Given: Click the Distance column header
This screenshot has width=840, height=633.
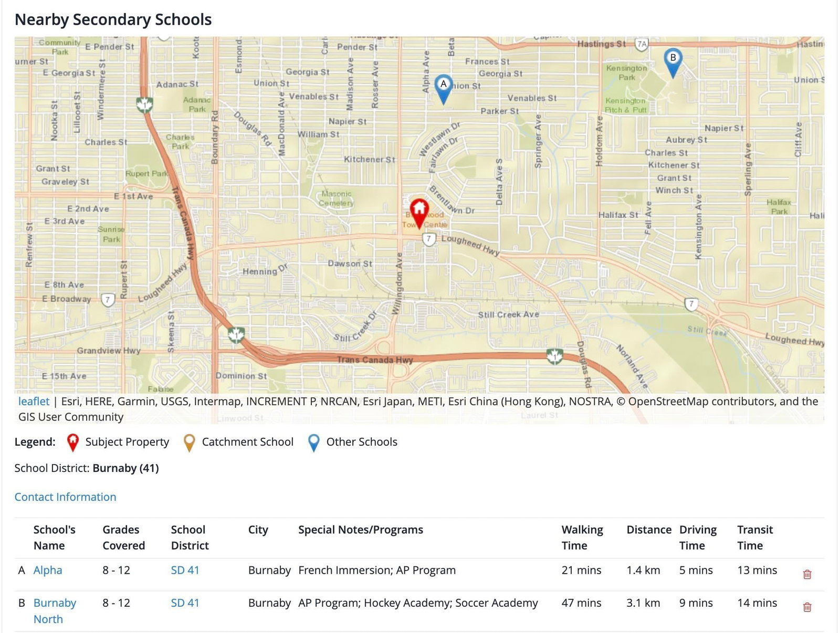Looking at the screenshot, I should [648, 530].
